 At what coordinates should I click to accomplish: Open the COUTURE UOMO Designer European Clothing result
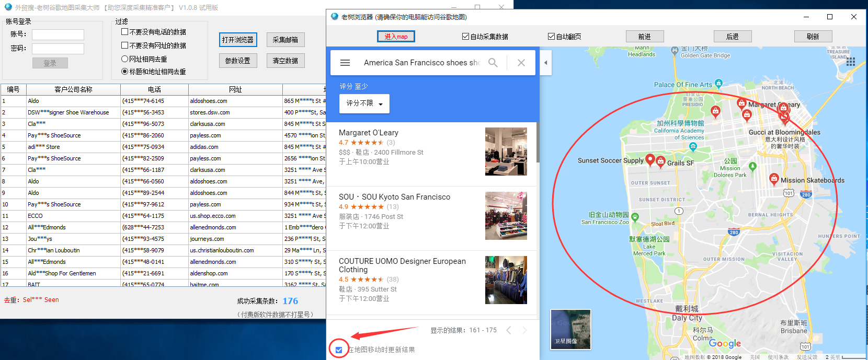point(402,265)
